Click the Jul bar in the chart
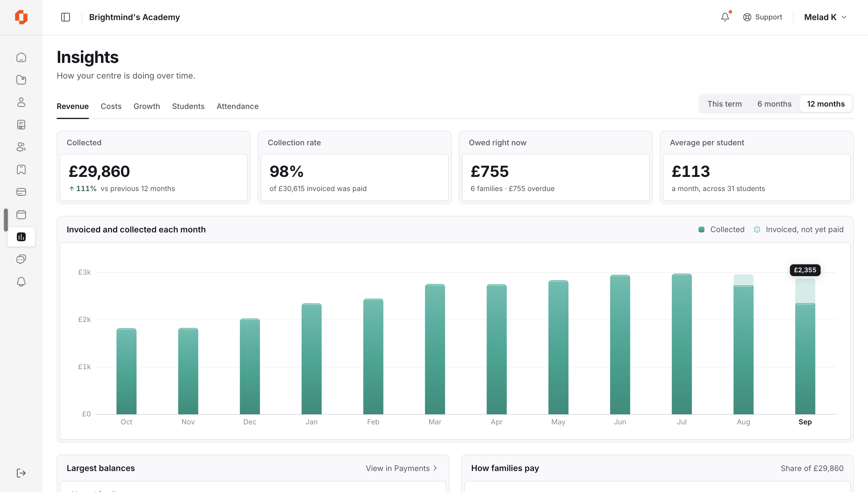This screenshot has height=492, width=868. pos(682,344)
